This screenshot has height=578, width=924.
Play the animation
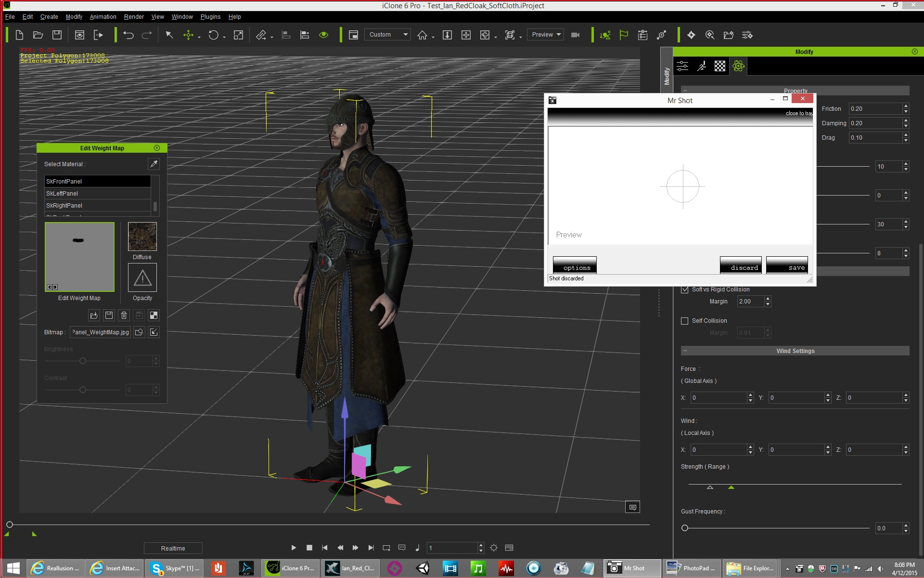pos(294,548)
